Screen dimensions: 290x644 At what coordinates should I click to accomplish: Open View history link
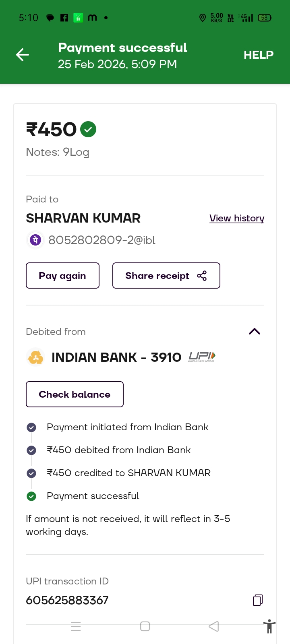coord(236,218)
